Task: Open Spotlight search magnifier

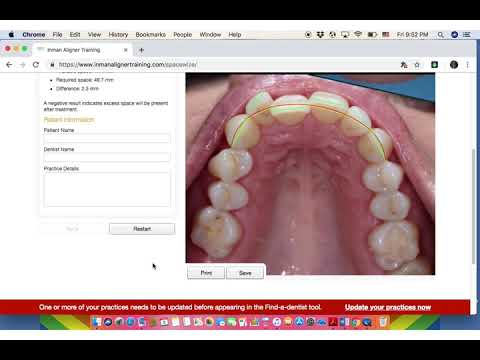Action: [441, 35]
